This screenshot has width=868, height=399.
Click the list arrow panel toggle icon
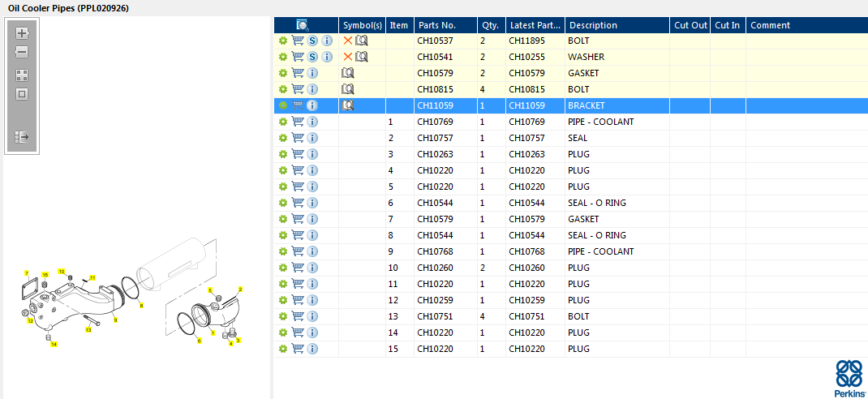click(22, 137)
